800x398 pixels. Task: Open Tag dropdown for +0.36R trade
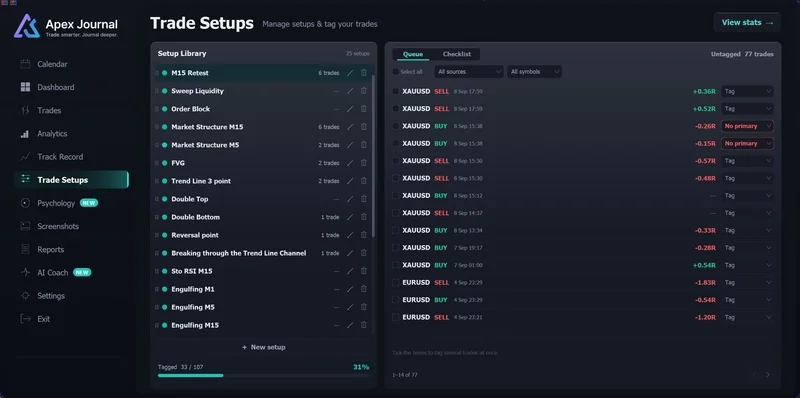coord(747,91)
